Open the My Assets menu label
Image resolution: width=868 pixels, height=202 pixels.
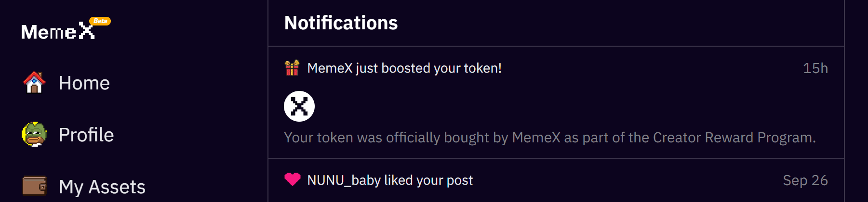(102, 187)
